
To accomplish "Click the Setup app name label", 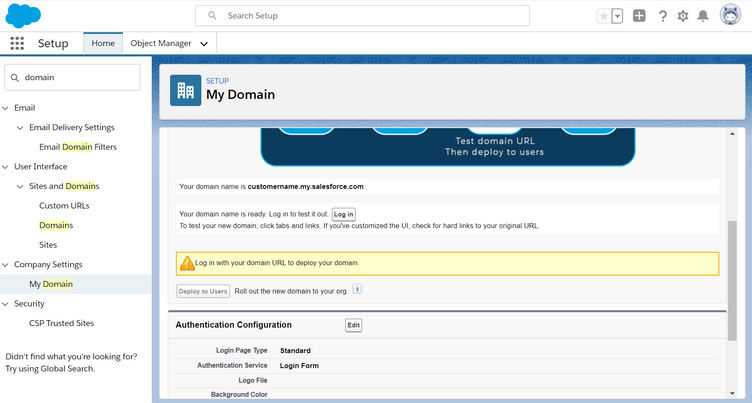I will [53, 43].
